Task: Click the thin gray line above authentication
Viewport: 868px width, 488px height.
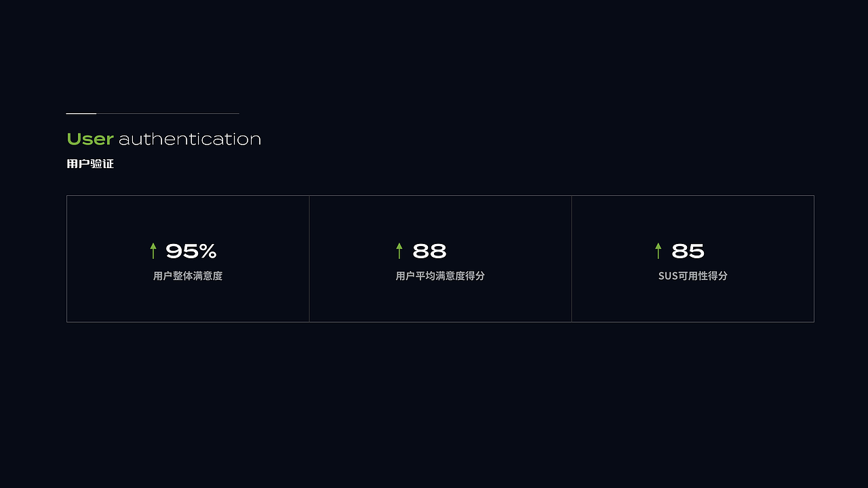Action: pos(168,113)
